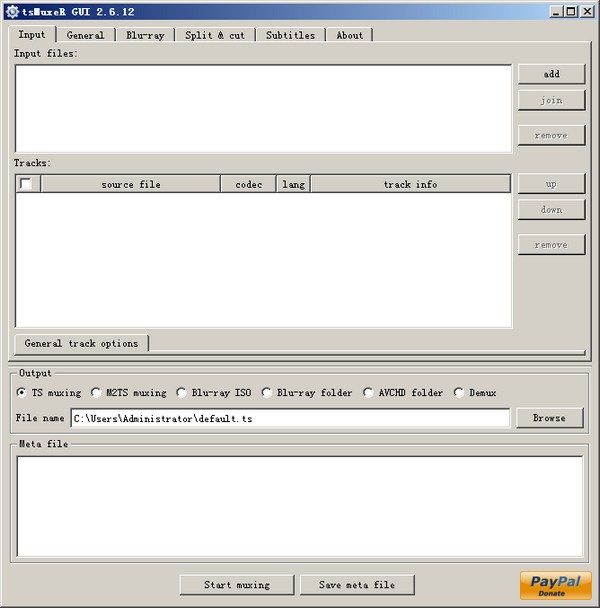Minimize the tsMuxeR window
The image size is (600, 608).
pyautogui.click(x=556, y=12)
